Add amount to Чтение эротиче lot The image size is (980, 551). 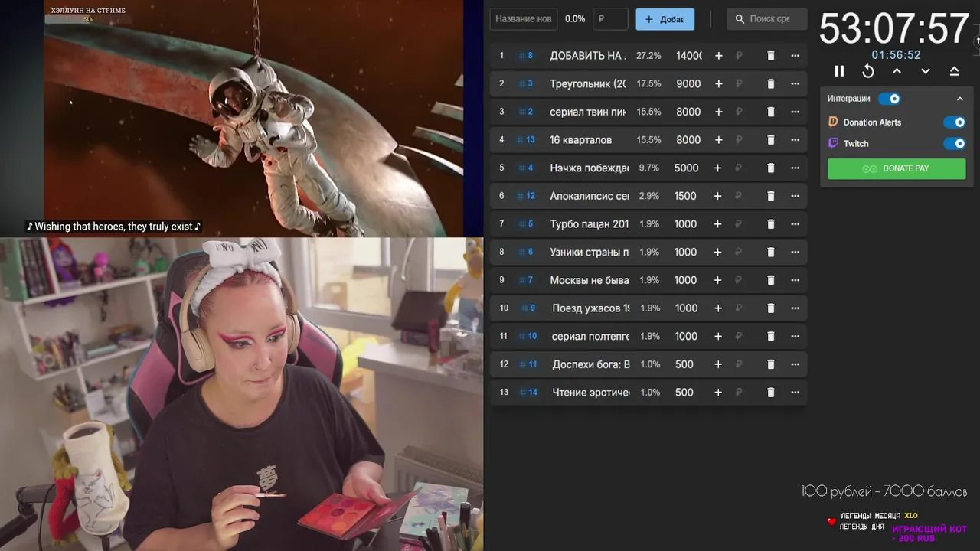pos(718,393)
